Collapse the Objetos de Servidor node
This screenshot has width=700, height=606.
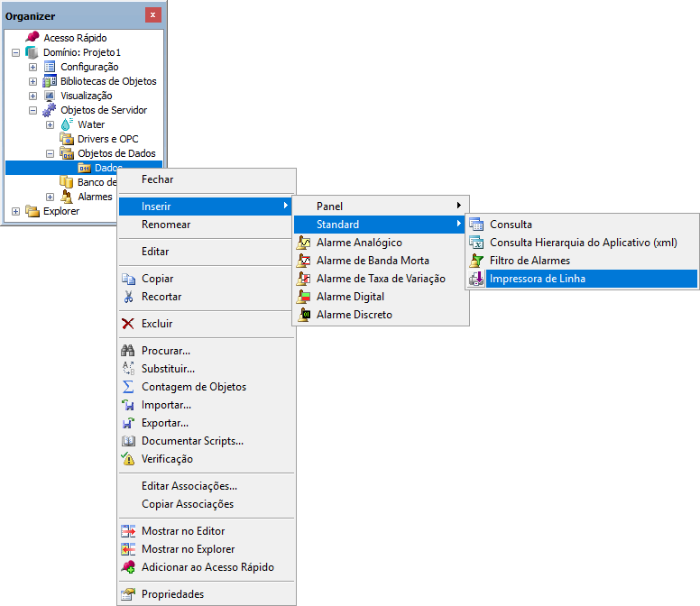click(33, 110)
